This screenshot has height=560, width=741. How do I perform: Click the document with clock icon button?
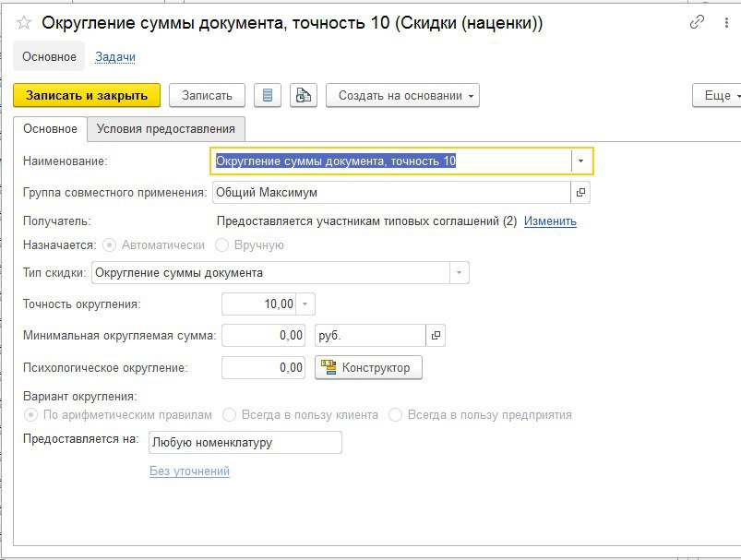coord(304,95)
